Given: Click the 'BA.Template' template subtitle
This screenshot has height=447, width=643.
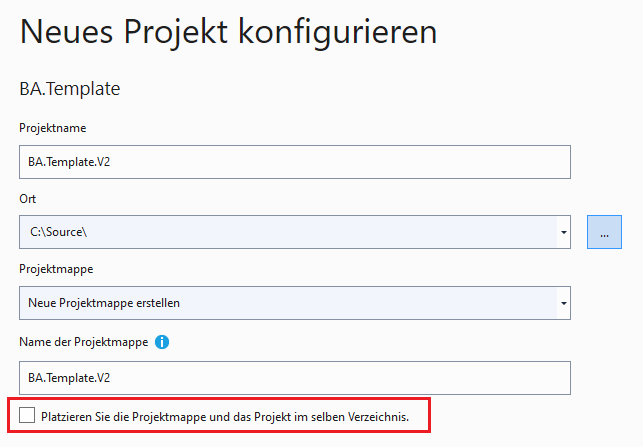Looking at the screenshot, I should click(70, 89).
